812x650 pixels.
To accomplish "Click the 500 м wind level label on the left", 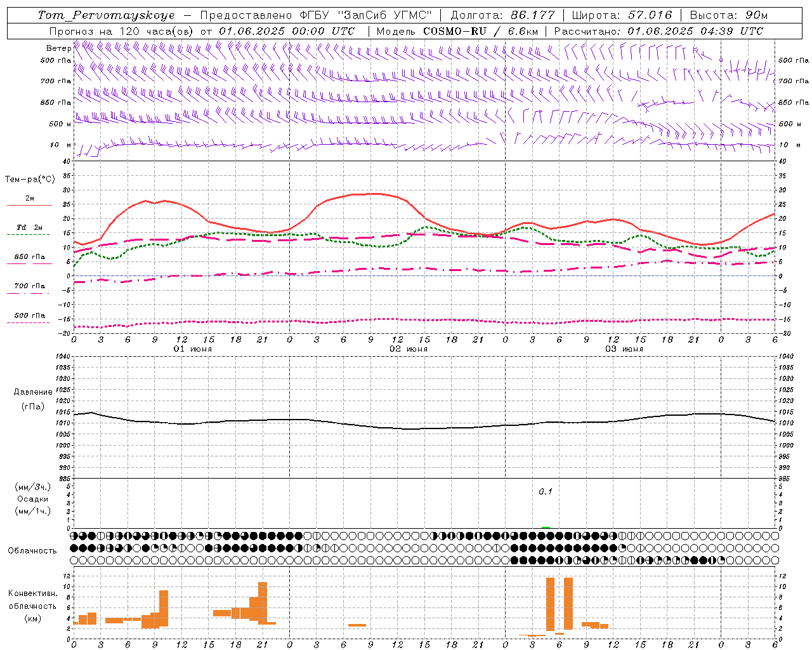I will (60, 124).
